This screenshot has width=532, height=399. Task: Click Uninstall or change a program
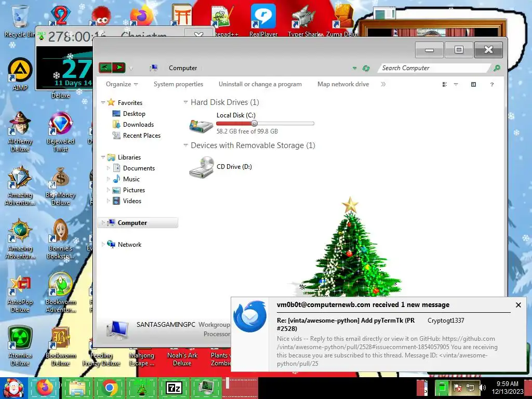(260, 84)
